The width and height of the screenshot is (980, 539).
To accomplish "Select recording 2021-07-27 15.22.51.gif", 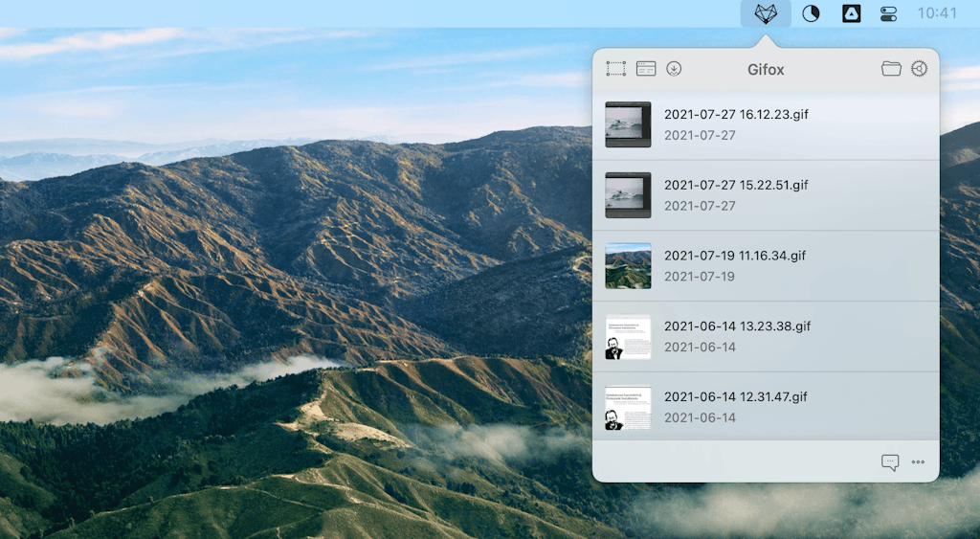I will pos(736,185).
